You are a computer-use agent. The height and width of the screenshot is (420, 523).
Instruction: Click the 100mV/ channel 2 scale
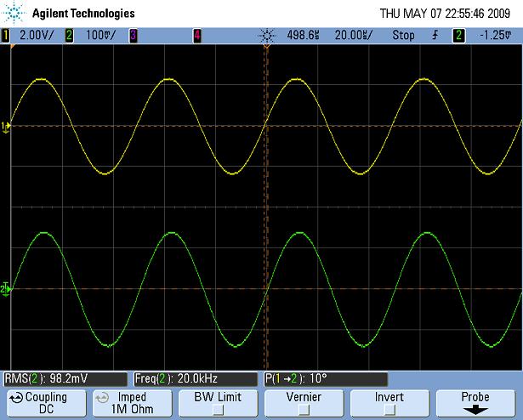point(101,35)
